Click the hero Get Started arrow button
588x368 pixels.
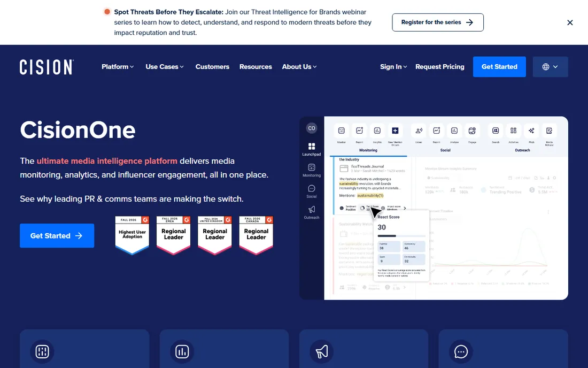(57, 235)
